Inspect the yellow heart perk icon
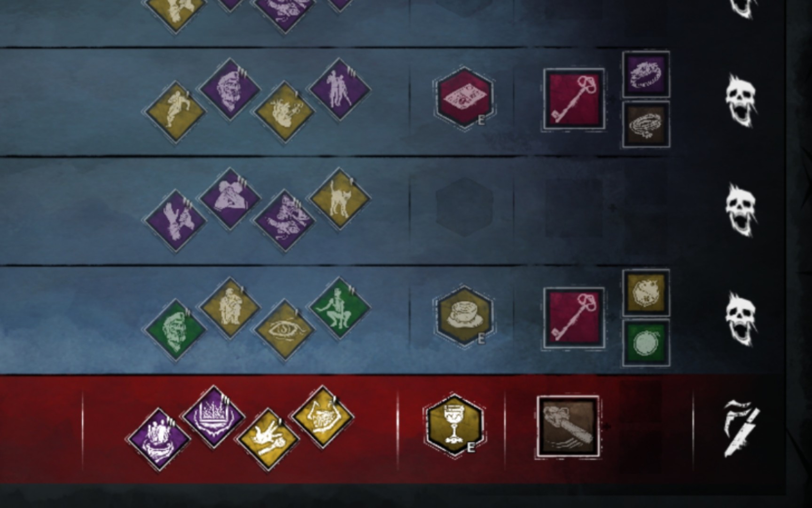The height and width of the screenshot is (508, 812). click(284, 112)
